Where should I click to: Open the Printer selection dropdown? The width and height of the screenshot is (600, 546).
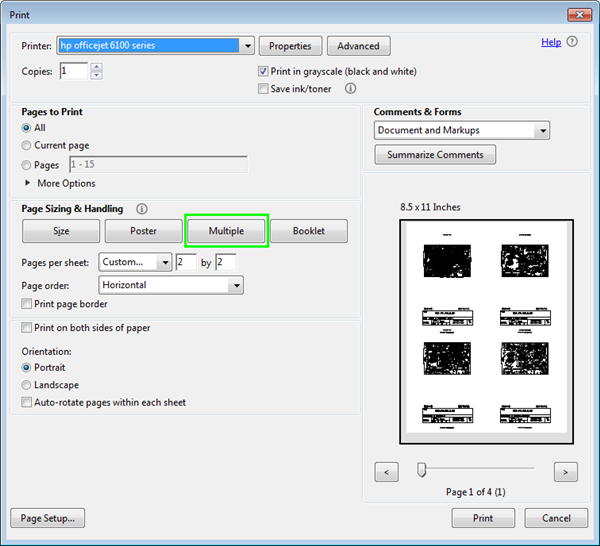tap(245, 46)
